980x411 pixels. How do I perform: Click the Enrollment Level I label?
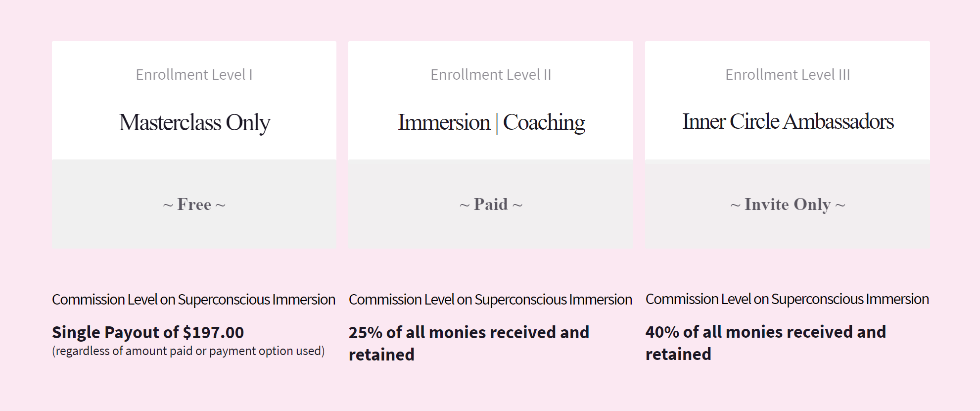coord(194,75)
